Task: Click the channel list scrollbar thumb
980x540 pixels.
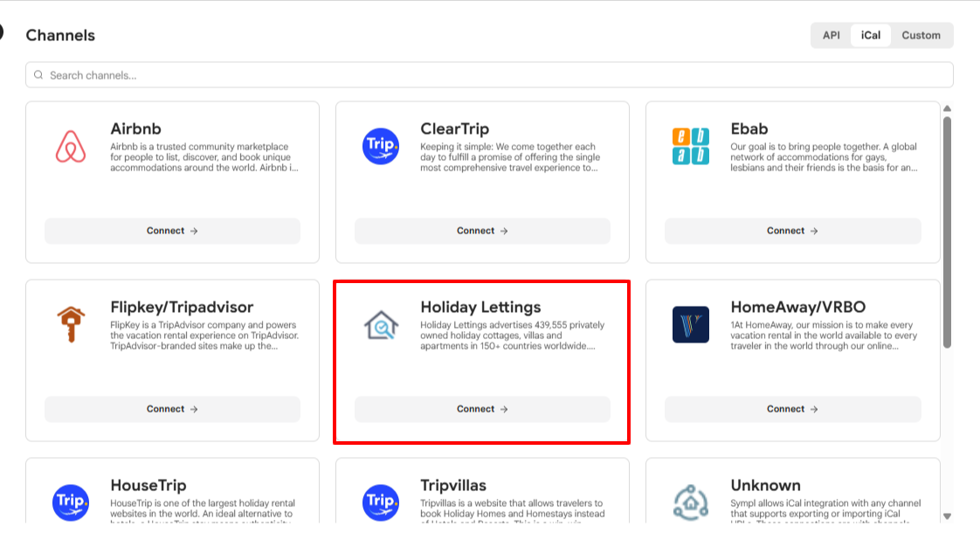Action: tap(948, 232)
